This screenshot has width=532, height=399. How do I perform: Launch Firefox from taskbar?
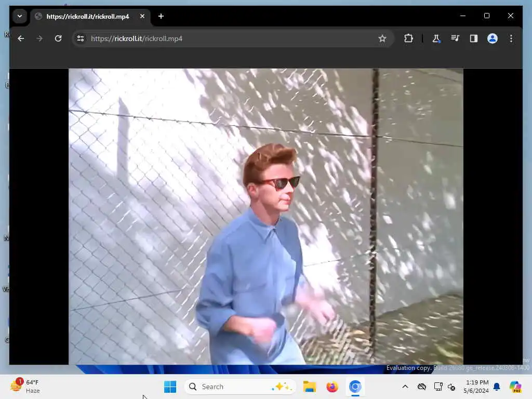click(332, 387)
